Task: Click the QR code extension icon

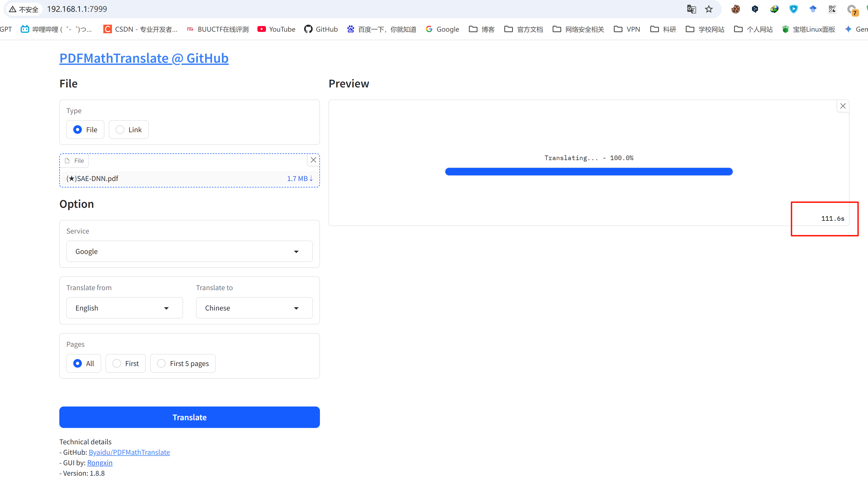Action: (x=832, y=9)
